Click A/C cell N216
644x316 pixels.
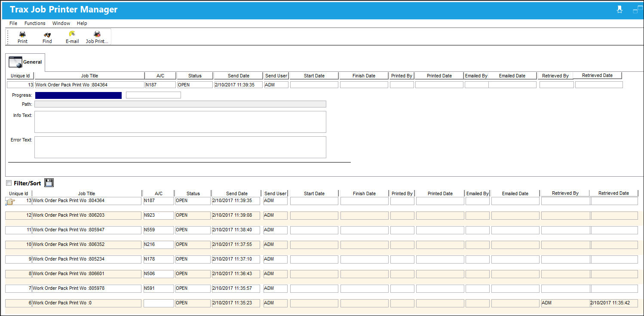[x=159, y=245]
